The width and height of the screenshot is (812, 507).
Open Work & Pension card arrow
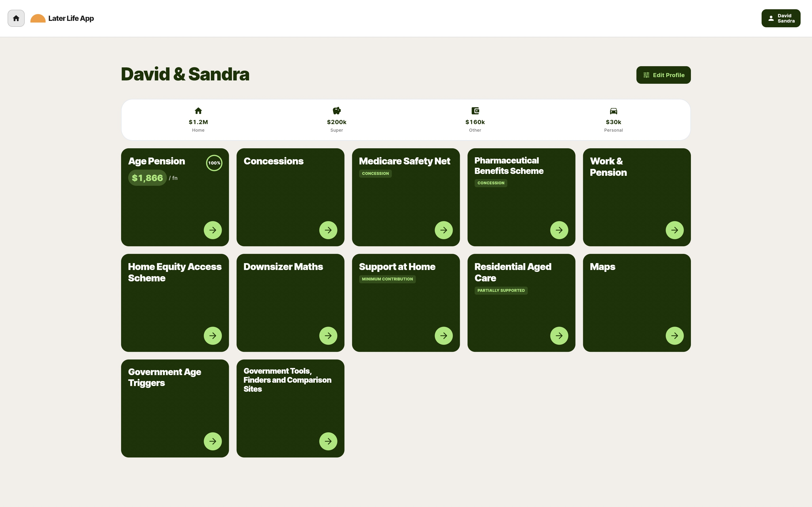[675, 230]
